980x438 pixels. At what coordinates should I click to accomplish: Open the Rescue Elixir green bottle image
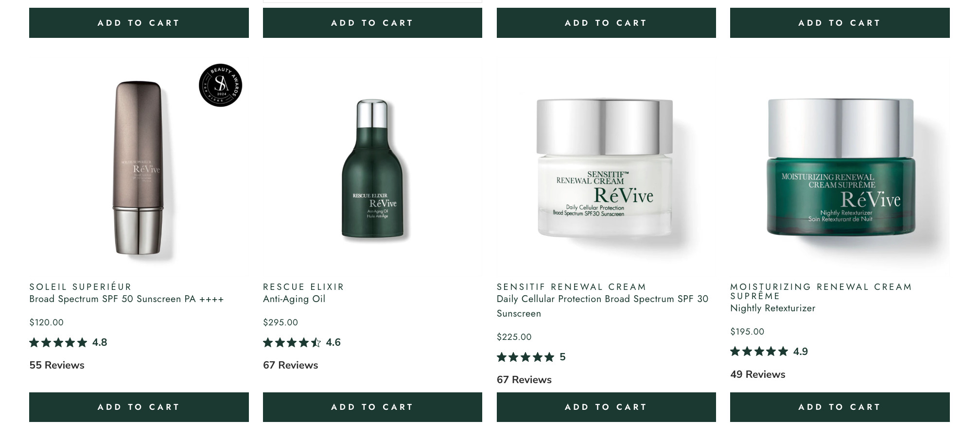[372, 167]
